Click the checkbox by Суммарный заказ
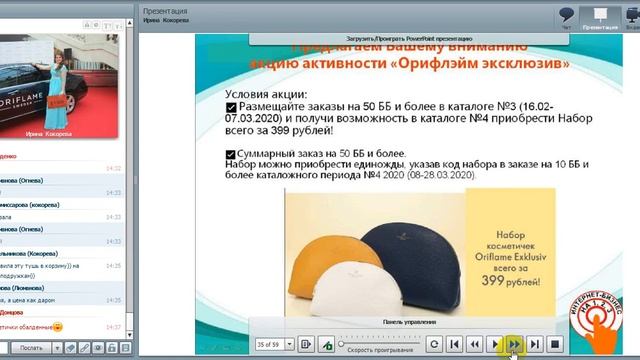 (230, 155)
